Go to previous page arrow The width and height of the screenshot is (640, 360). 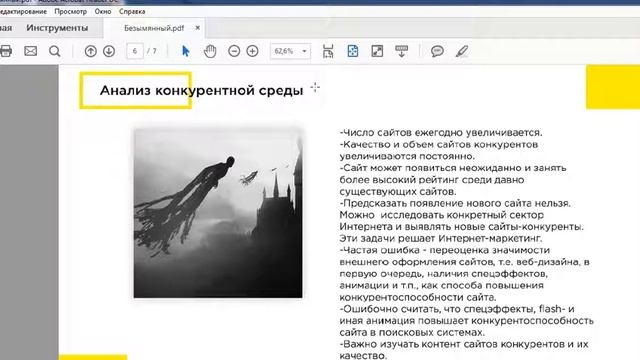point(91,51)
